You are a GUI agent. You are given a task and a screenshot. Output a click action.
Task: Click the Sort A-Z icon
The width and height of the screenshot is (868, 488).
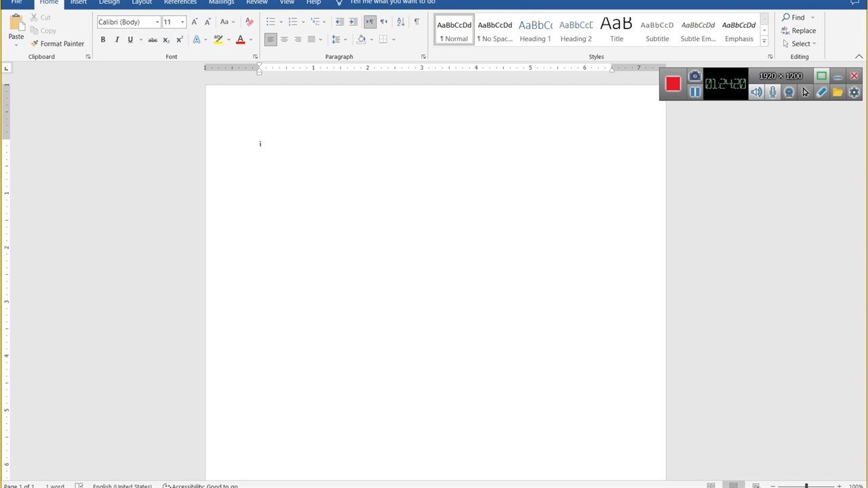[401, 22]
